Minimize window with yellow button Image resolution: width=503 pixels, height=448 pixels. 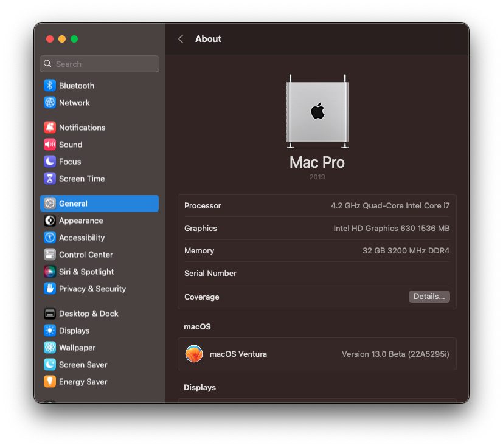[x=62, y=39]
